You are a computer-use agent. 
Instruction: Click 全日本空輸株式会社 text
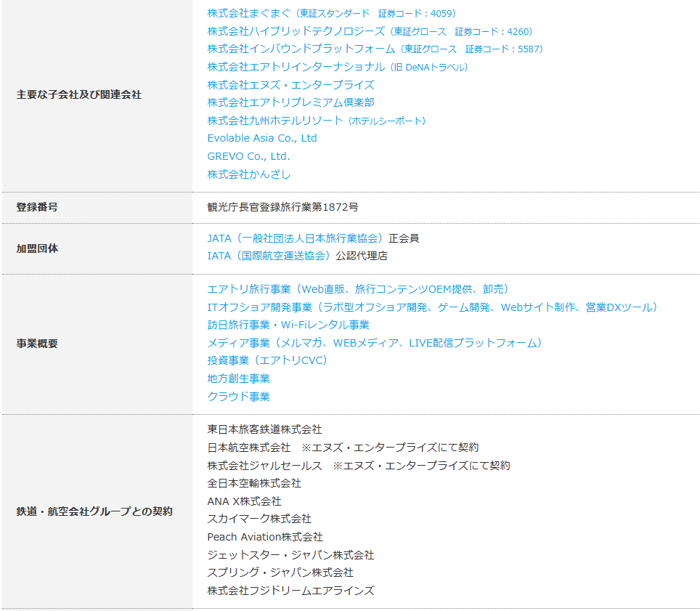pos(254,483)
